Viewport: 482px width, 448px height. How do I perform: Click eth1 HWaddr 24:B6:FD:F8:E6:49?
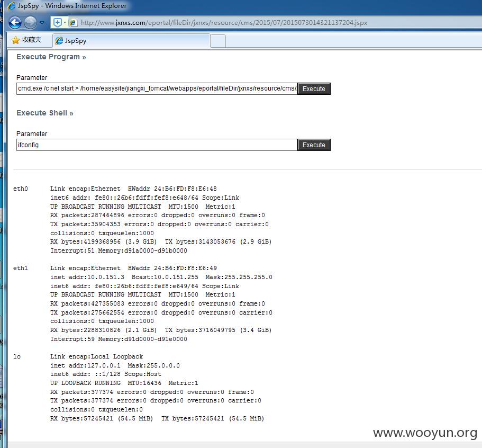[172, 268]
